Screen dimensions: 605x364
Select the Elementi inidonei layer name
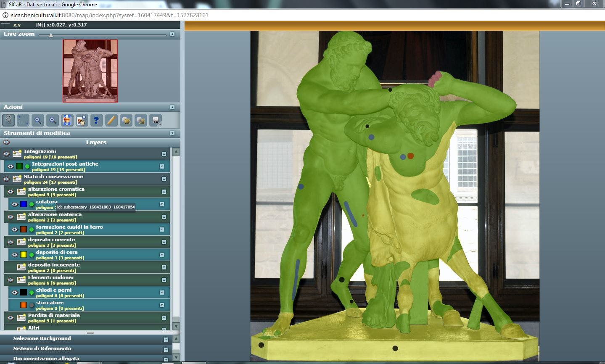(x=51, y=277)
